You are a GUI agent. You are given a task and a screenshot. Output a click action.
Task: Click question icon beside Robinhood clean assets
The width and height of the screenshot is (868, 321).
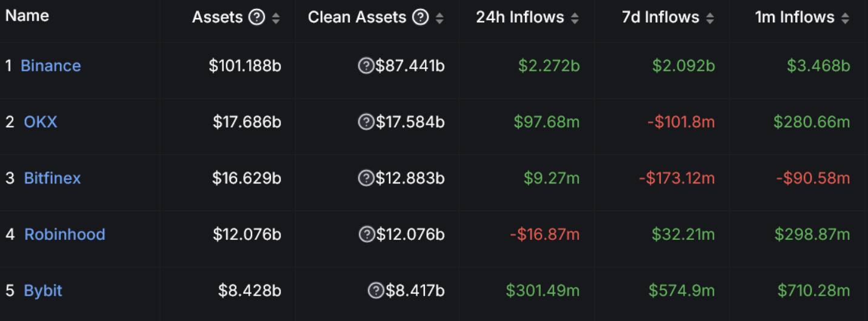(367, 234)
